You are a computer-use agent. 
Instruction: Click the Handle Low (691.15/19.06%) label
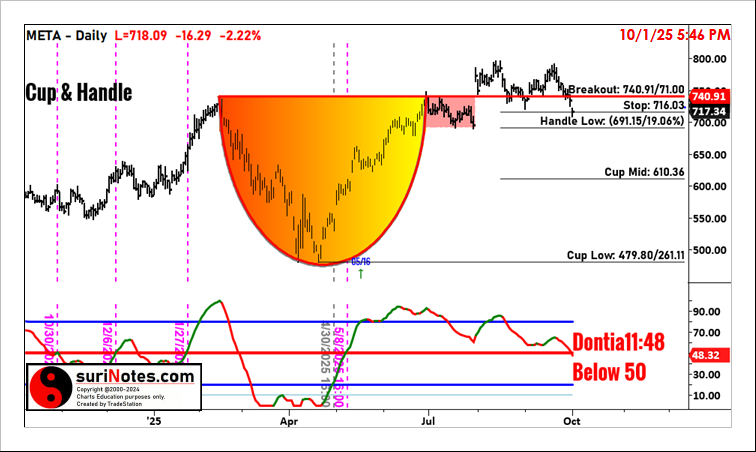[x=612, y=120]
